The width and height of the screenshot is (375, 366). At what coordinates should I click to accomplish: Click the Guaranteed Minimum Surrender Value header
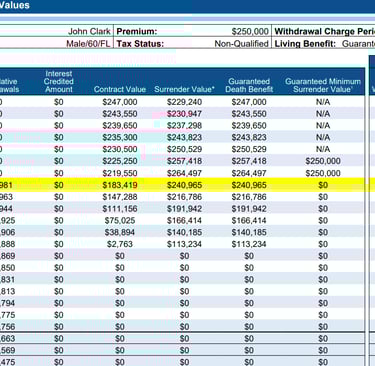pyautogui.click(x=323, y=85)
